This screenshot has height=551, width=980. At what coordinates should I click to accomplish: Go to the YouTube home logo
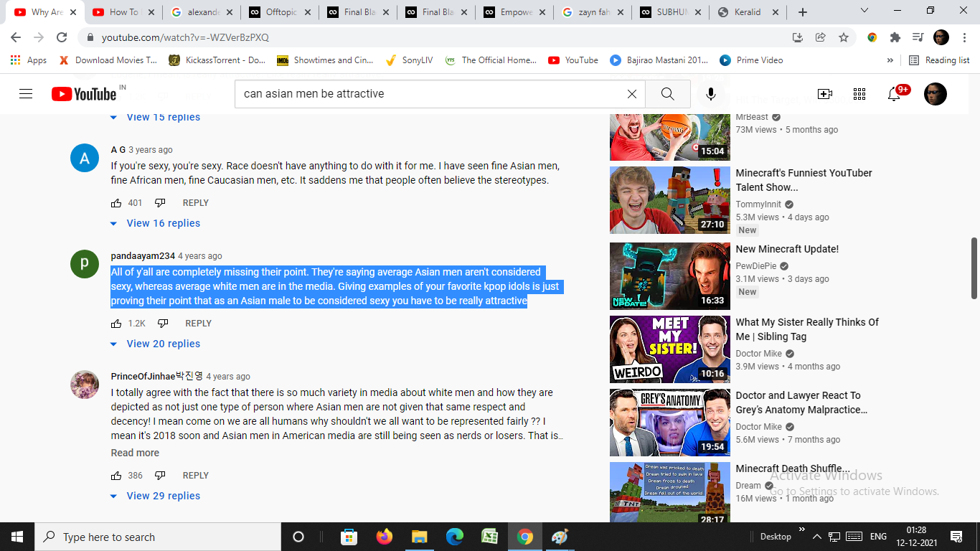84,94
